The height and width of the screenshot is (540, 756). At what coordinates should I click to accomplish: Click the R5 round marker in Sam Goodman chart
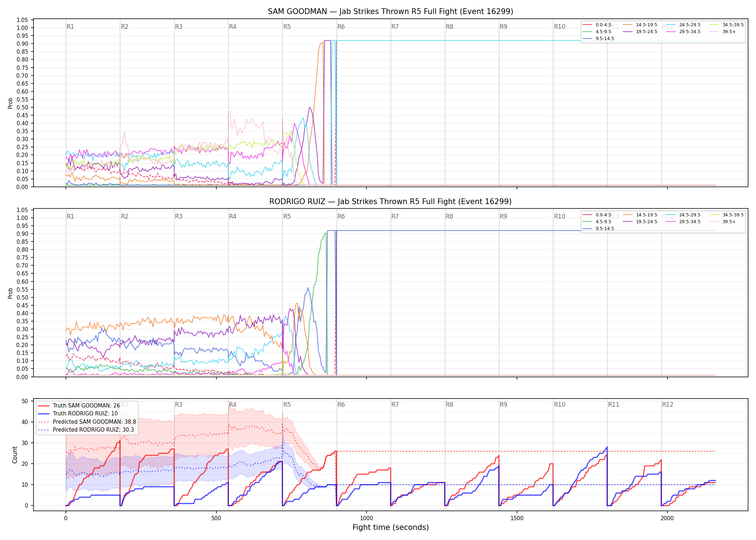[x=287, y=27]
